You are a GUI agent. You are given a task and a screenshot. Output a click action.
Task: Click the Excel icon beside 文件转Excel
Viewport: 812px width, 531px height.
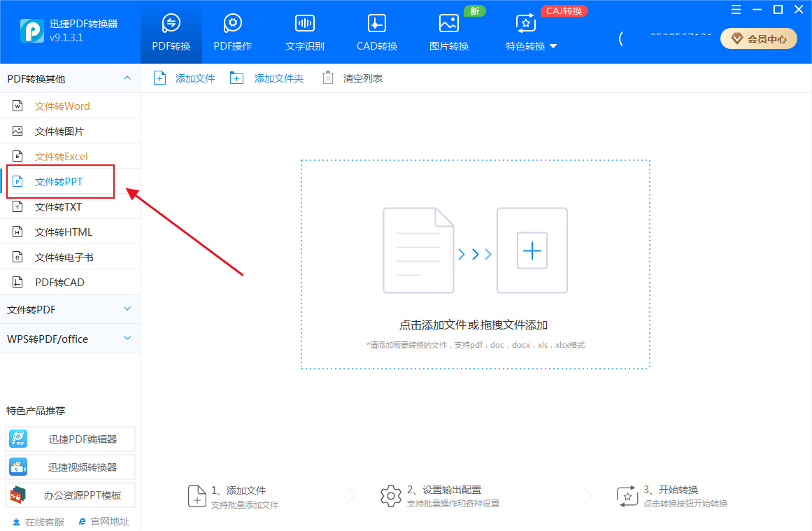point(17,157)
